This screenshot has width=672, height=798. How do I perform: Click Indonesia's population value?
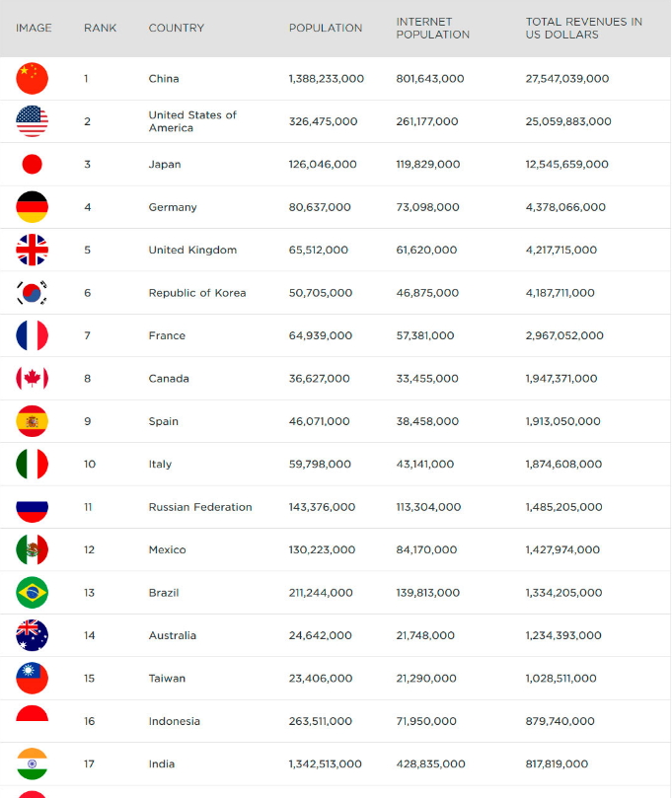[320, 721]
